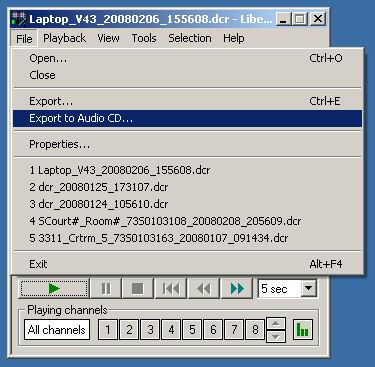Choose Close from the File menu
The width and height of the screenshot is (375, 367).
187,75
